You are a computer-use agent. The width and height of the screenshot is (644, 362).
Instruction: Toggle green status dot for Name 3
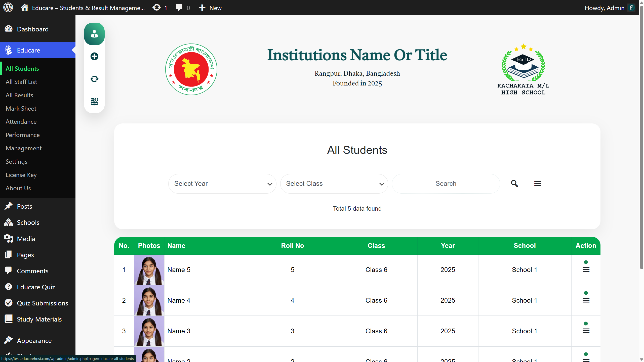[586, 324]
